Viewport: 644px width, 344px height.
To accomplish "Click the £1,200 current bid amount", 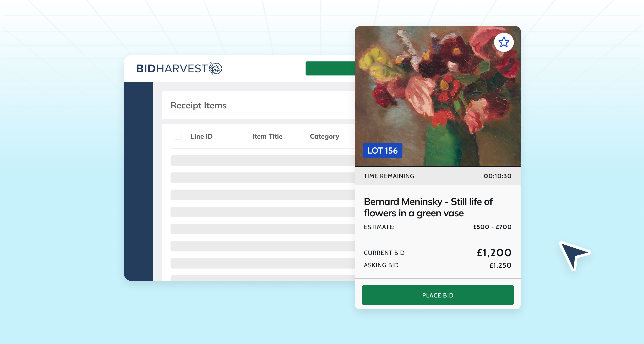I will tap(494, 253).
